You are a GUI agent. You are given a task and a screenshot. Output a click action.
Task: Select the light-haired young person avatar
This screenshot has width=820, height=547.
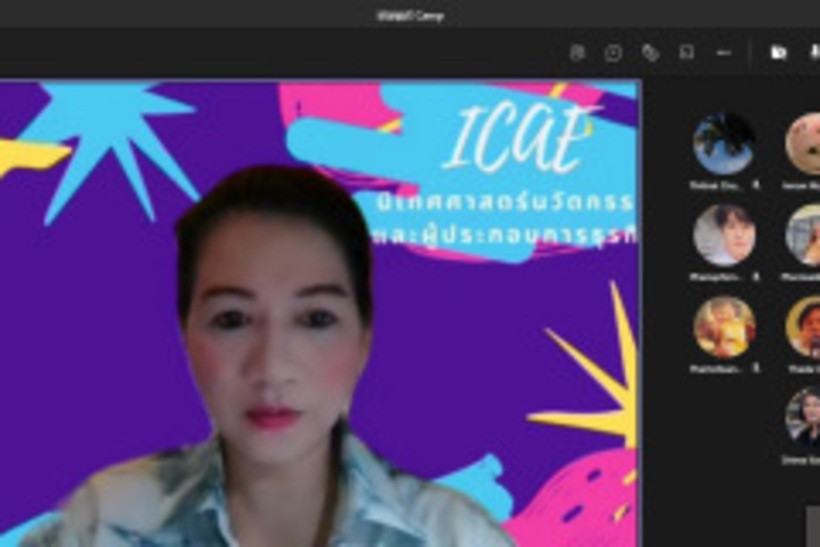point(724,235)
